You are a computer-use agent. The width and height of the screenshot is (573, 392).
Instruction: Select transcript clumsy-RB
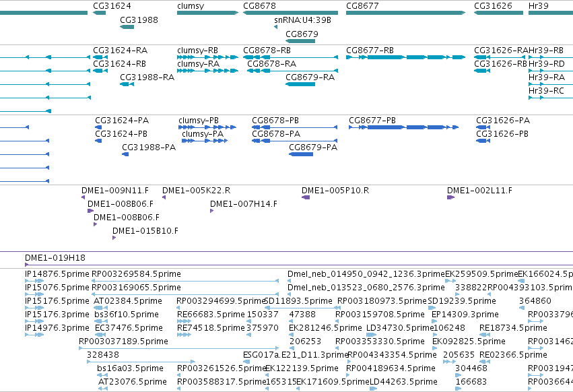207,57
